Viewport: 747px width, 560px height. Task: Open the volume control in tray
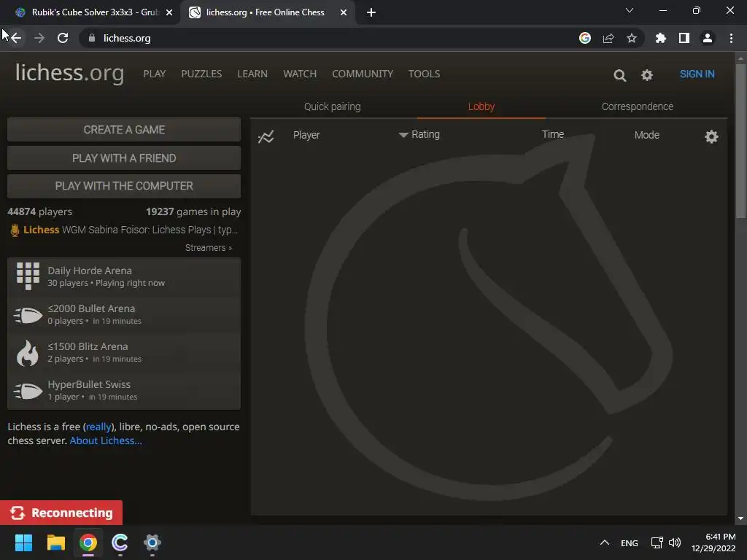click(675, 542)
